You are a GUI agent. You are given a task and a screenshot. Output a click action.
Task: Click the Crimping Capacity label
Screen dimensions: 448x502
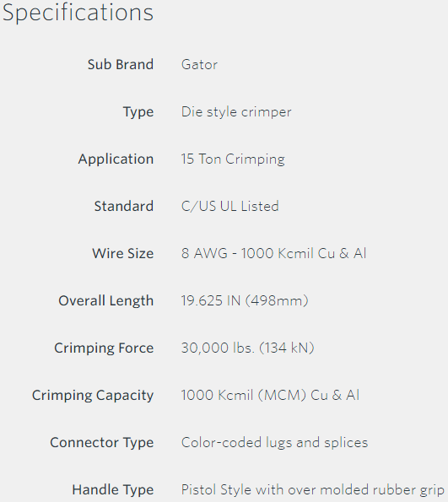pyautogui.click(x=93, y=396)
